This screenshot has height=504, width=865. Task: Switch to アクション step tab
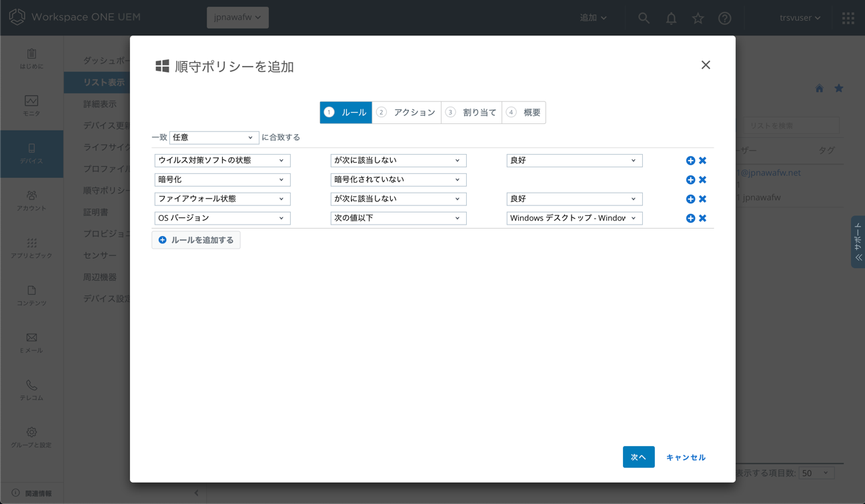tap(406, 113)
